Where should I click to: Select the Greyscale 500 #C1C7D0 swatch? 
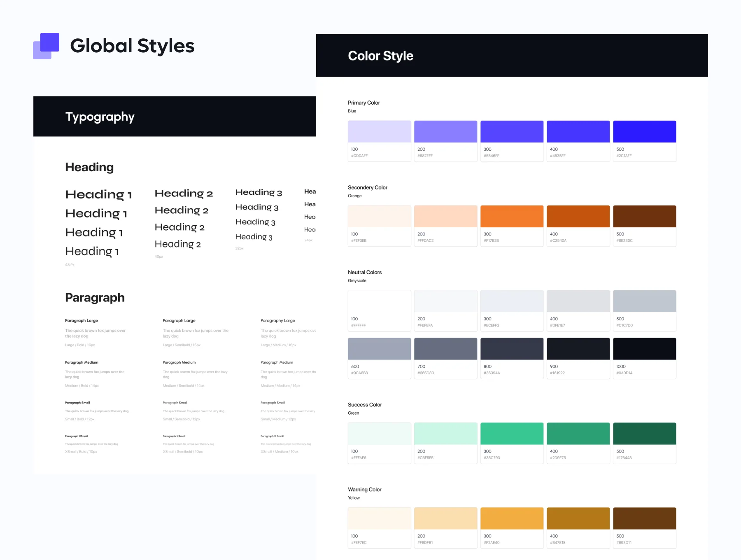pyautogui.click(x=644, y=310)
